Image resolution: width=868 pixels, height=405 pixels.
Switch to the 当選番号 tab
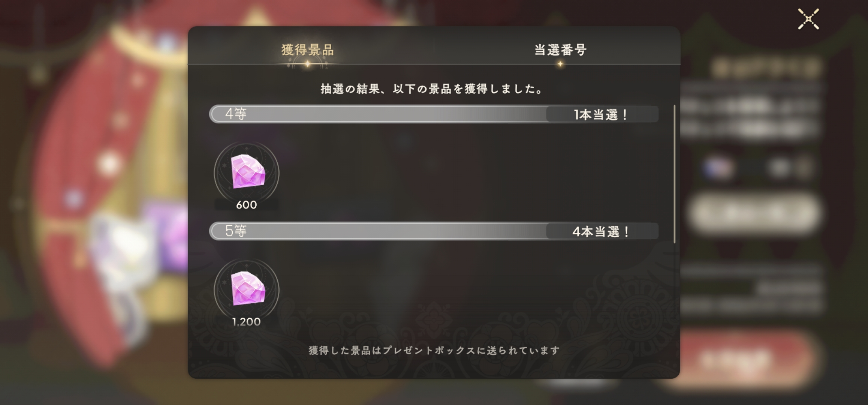(x=560, y=50)
